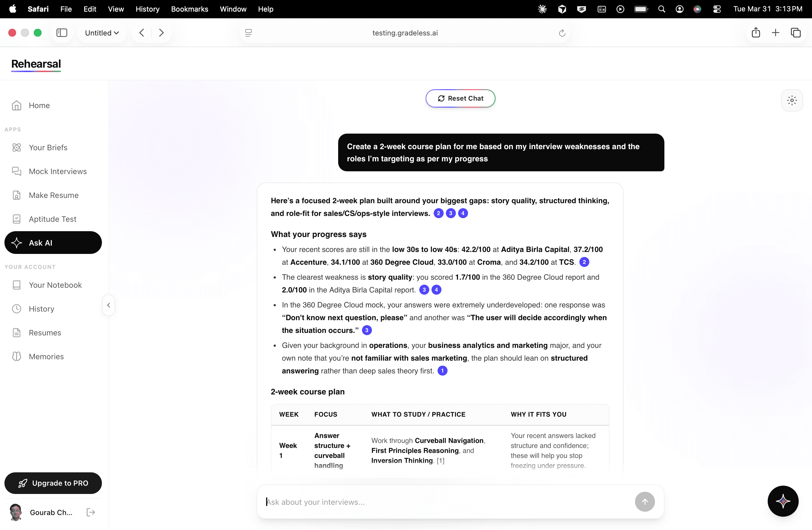Reload the page

[562, 33]
